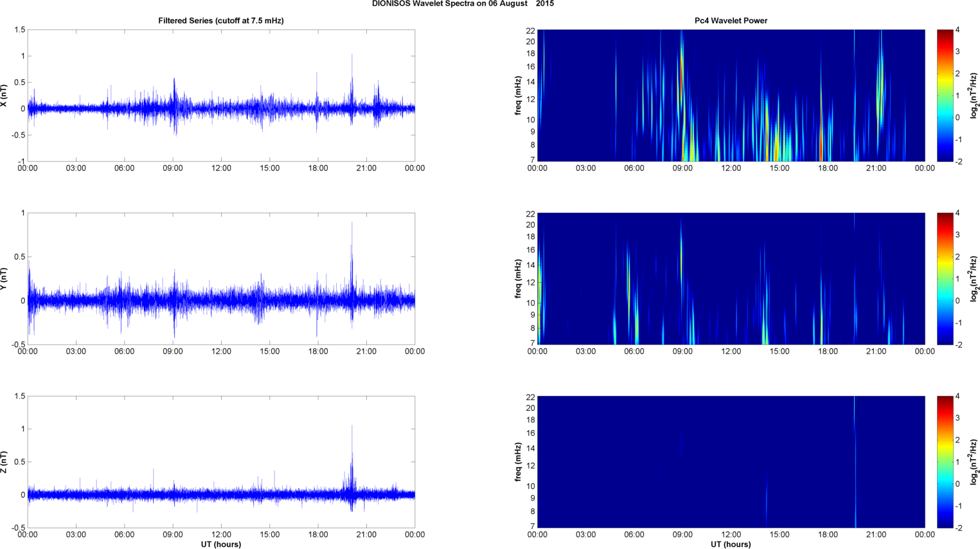The width and height of the screenshot is (980, 549).
Task: Click the -1 tick on the X (nT) axis
Action: click(21, 161)
